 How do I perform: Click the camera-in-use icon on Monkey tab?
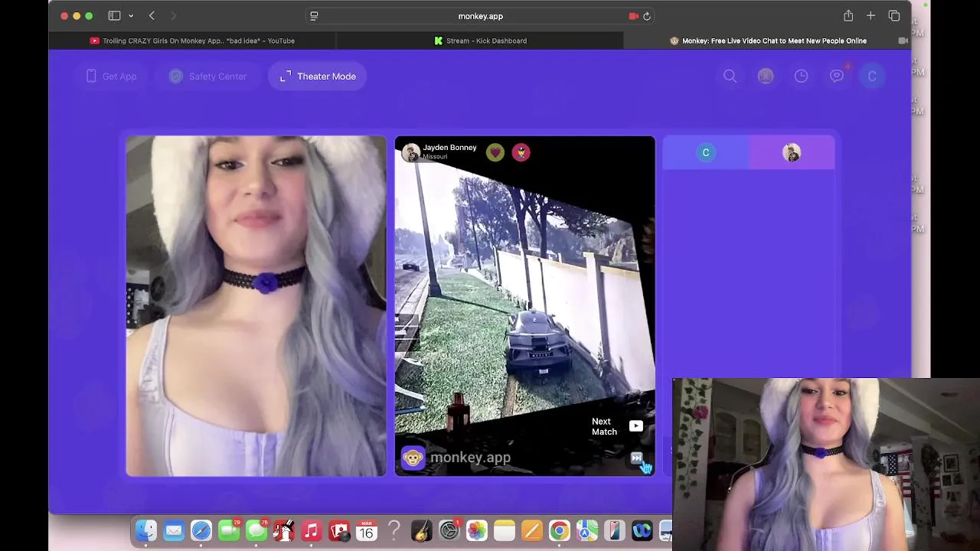click(903, 41)
